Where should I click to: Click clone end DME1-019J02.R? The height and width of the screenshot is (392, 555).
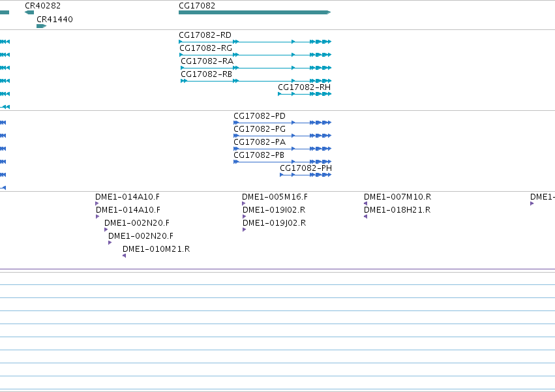(x=244, y=230)
